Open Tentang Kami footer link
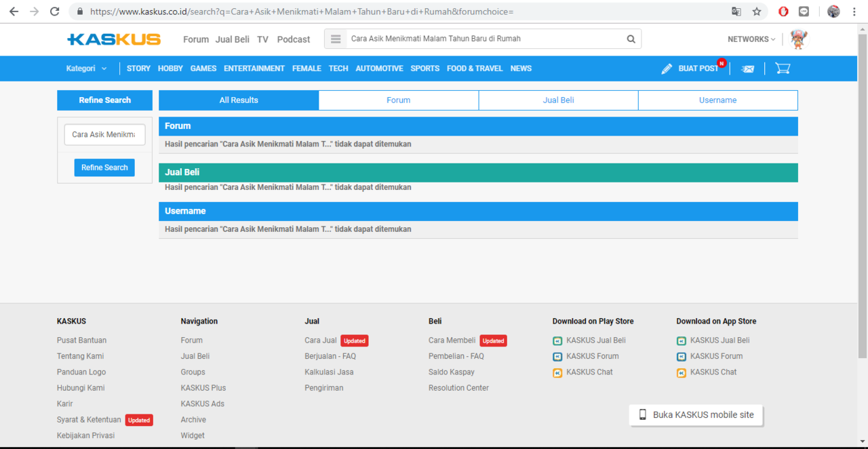This screenshot has width=868, height=449. pyautogui.click(x=80, y=356)
